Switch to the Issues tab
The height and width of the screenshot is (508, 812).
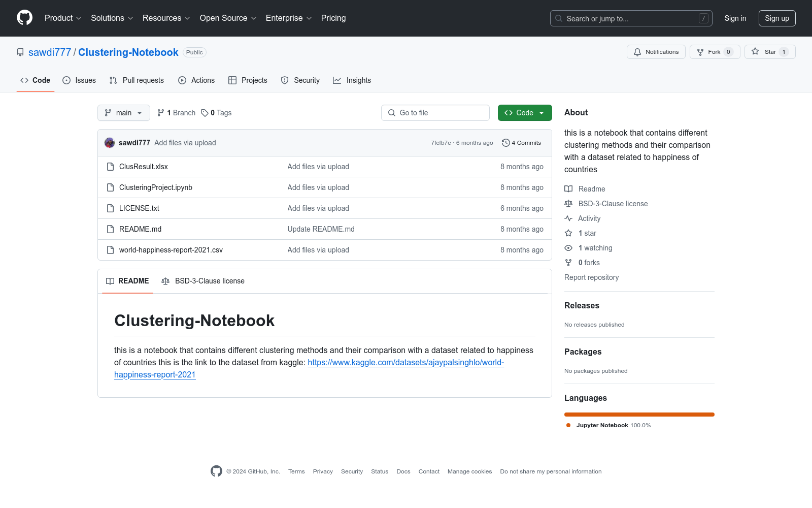(79, 80)
